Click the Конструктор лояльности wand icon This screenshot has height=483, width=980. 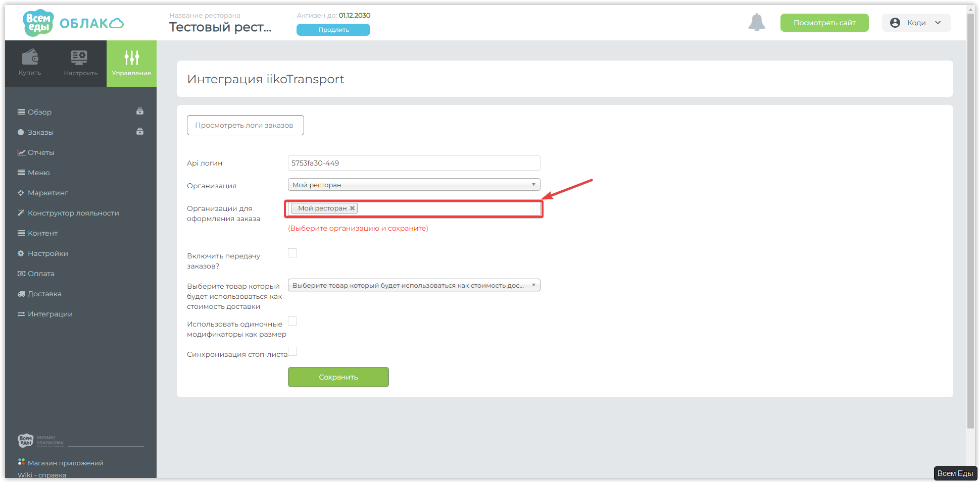point(21,213)
